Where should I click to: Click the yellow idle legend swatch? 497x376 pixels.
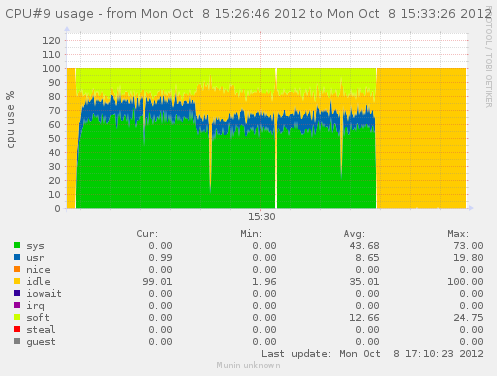pyautogui.click(x=17, y=281)
